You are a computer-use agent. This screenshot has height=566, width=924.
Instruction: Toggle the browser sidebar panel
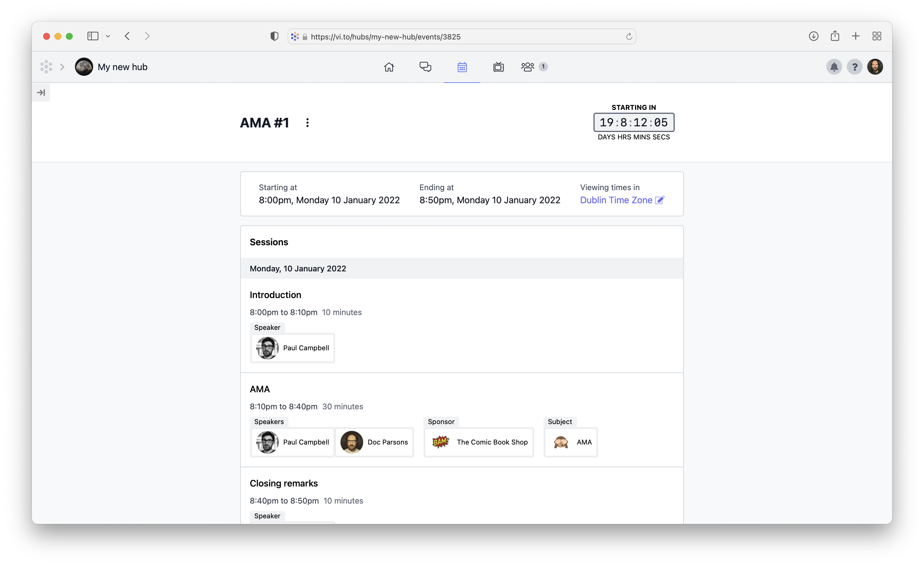coord(93,36)
